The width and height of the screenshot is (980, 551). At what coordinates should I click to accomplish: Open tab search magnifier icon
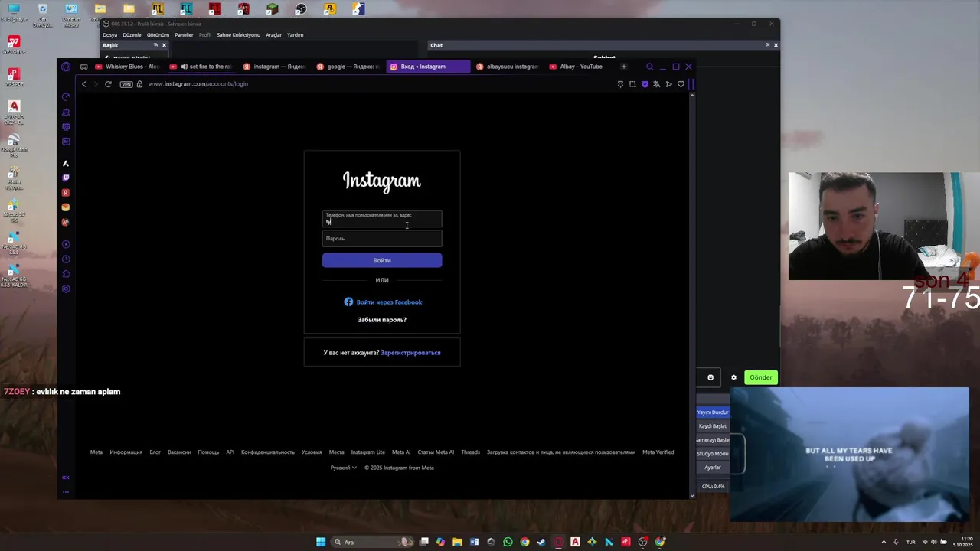coord(649,67)
